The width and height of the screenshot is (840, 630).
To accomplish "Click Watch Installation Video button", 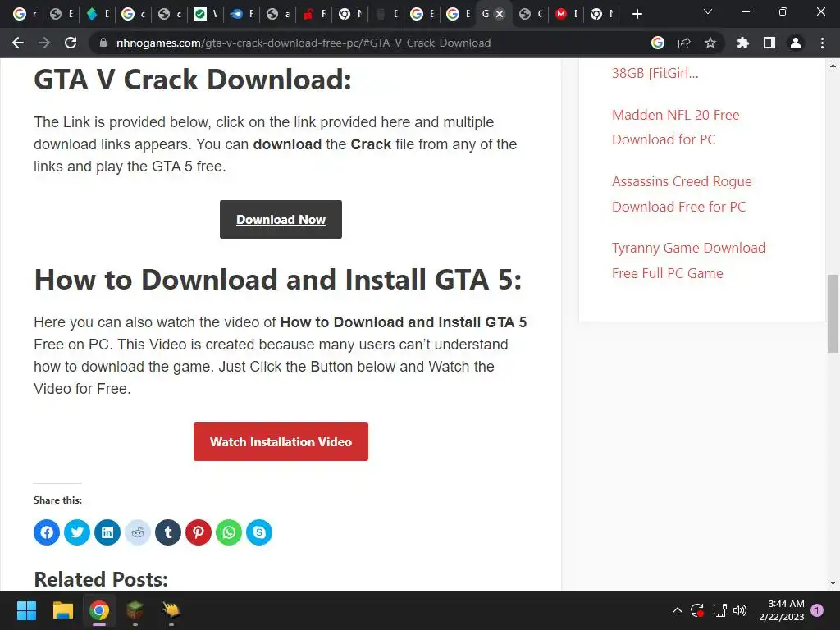I will [x=281, y=441].
